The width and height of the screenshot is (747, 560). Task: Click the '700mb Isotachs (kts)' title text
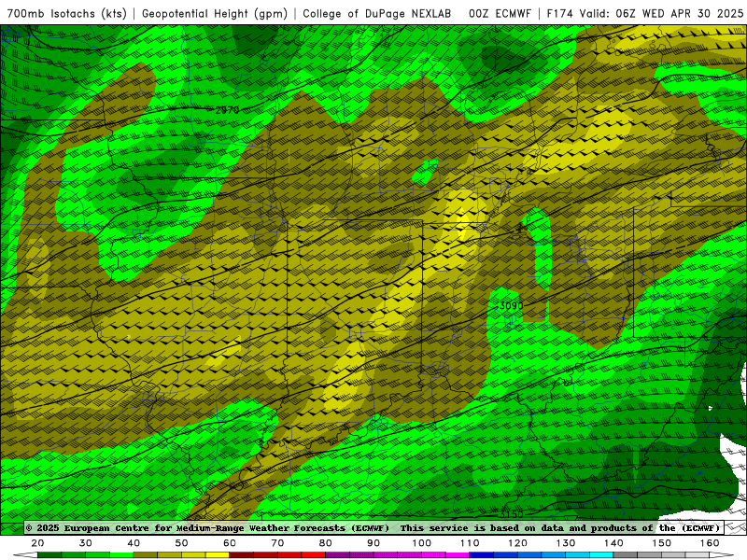click(x=67, y=13)
